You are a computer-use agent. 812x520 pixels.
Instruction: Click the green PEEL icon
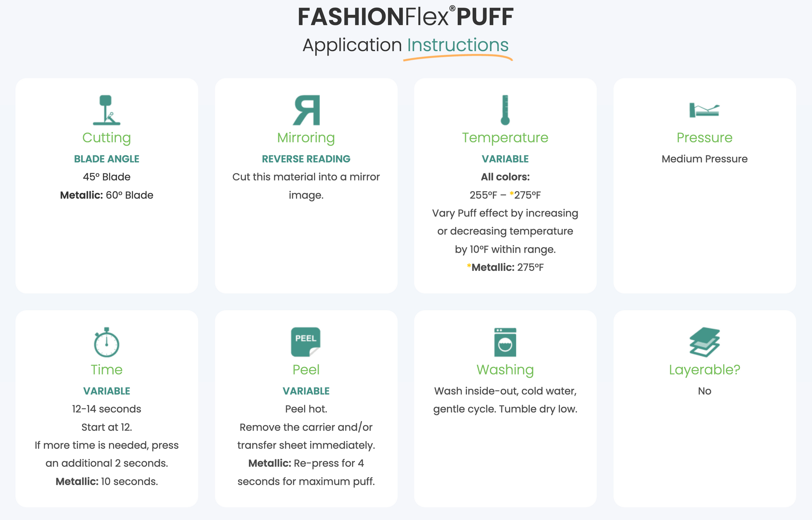tap(306, 342)
